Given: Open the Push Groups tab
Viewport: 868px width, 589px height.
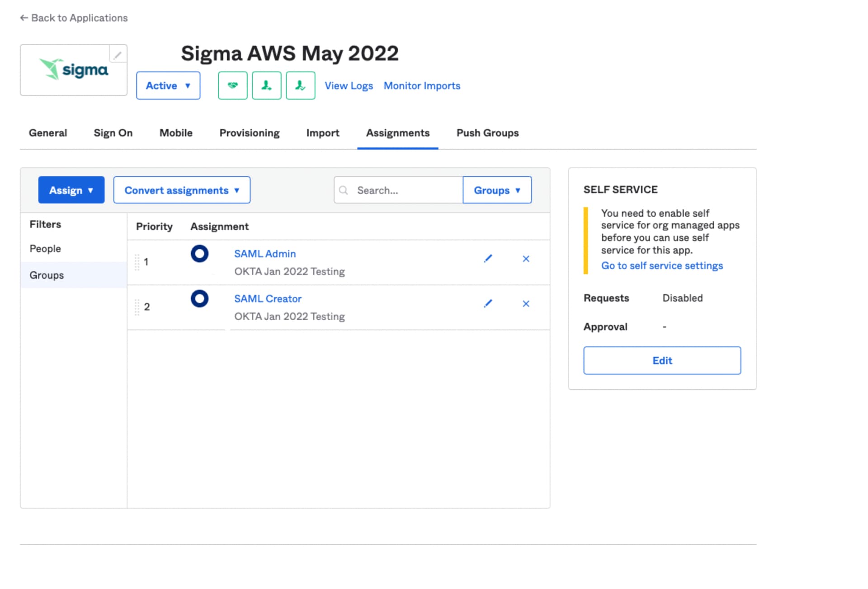Looking at the screenshot, I should click(x=487, y=133).
